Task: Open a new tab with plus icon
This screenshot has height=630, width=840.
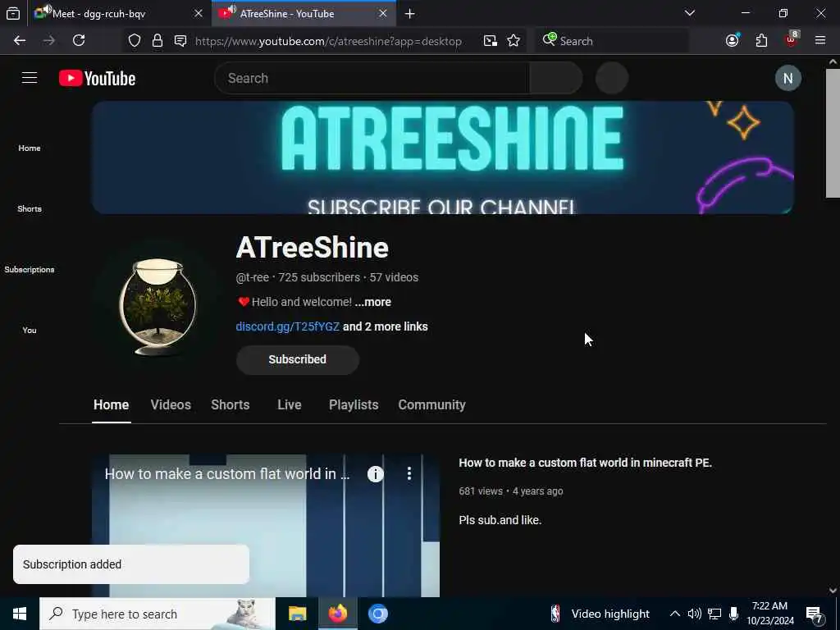Action: pos(410,14)
